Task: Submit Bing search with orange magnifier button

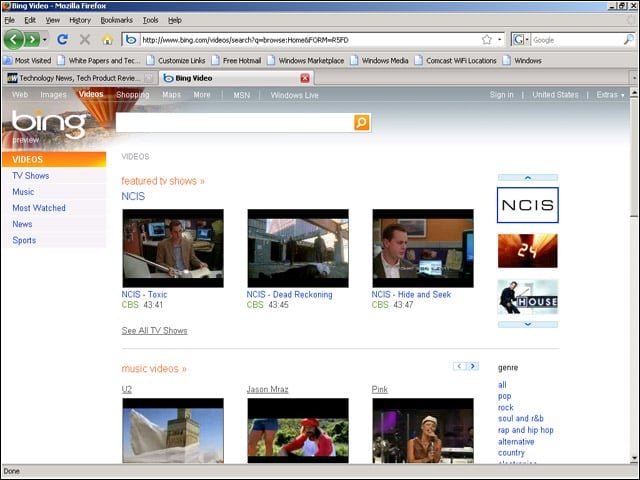Action: click(x=362, y=122)
